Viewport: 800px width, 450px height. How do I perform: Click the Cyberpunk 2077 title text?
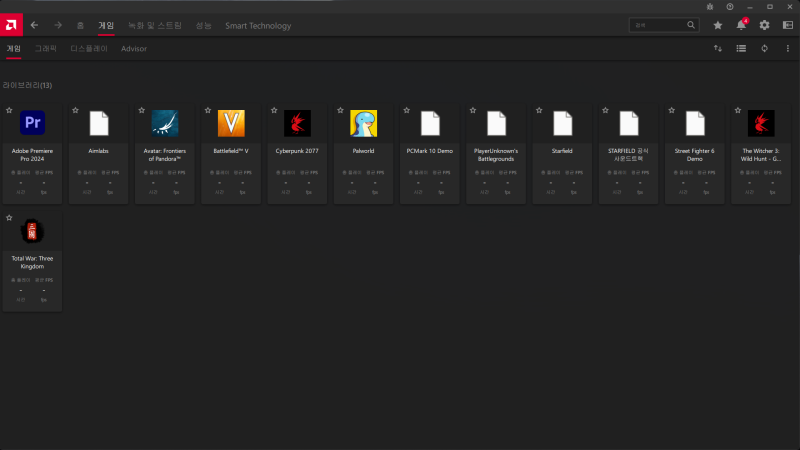pos(297,151)
